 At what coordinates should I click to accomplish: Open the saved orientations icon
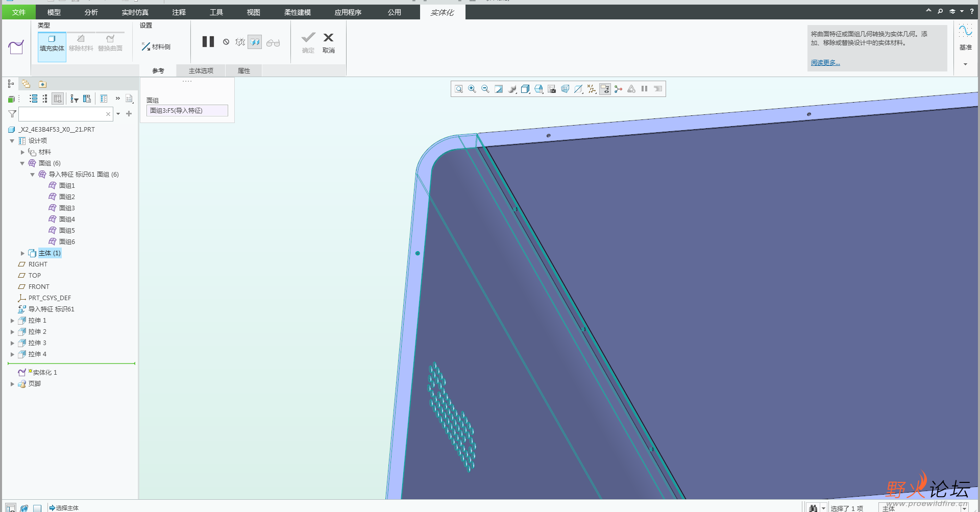click(x=538, y=89)
